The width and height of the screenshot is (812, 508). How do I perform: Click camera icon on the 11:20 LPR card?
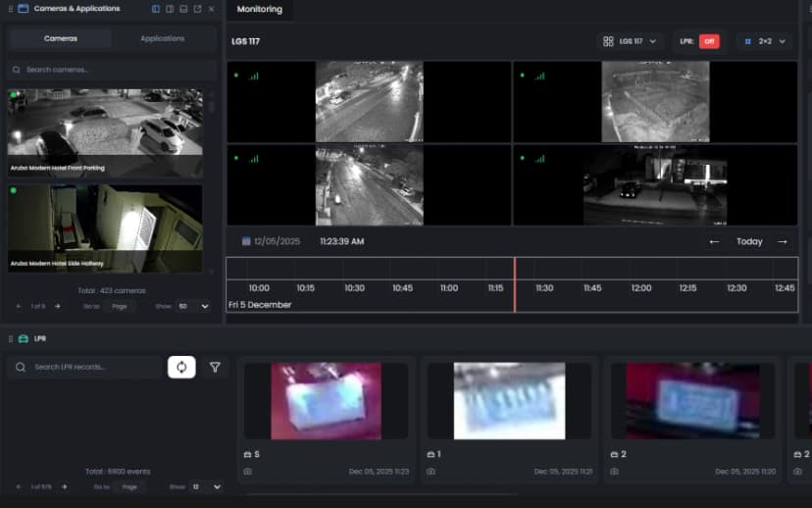point(614,472)
